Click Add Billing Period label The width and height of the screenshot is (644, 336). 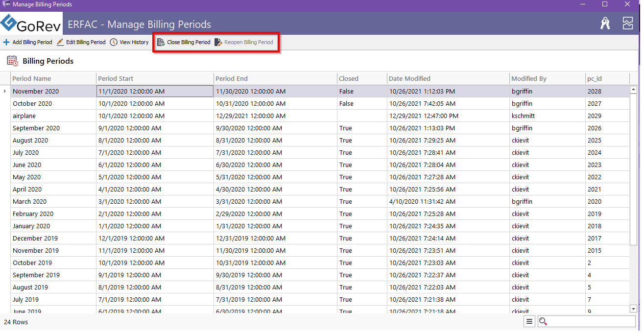pos(32,42)
